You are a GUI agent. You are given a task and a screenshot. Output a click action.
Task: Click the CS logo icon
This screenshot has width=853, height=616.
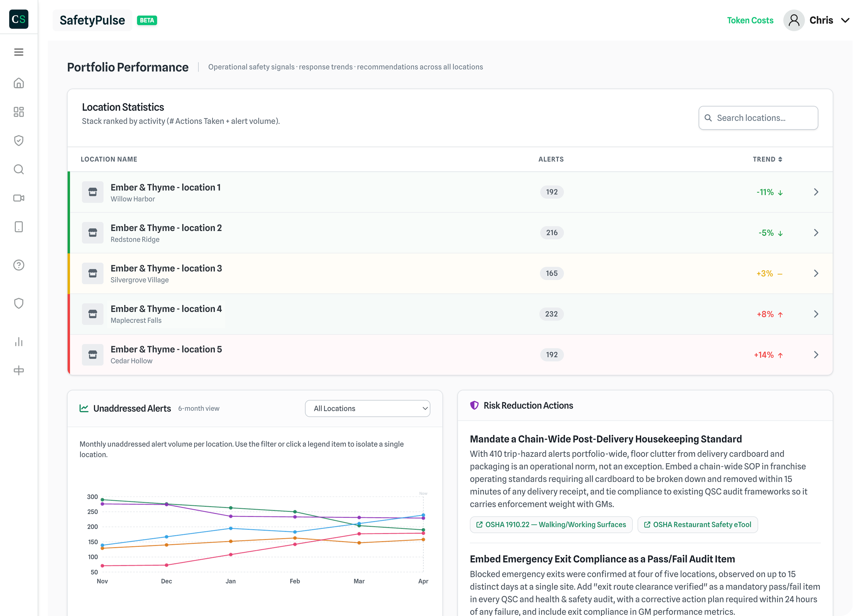19,19
